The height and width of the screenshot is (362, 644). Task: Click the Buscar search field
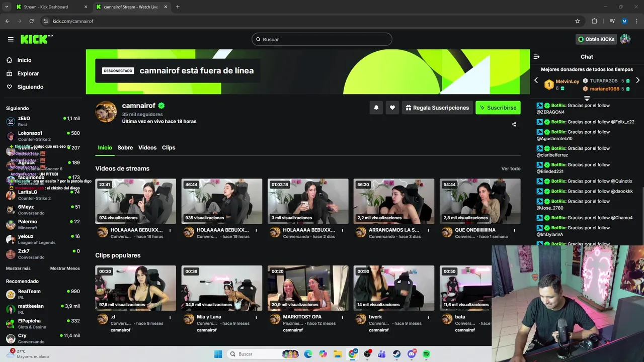(322, 39)
